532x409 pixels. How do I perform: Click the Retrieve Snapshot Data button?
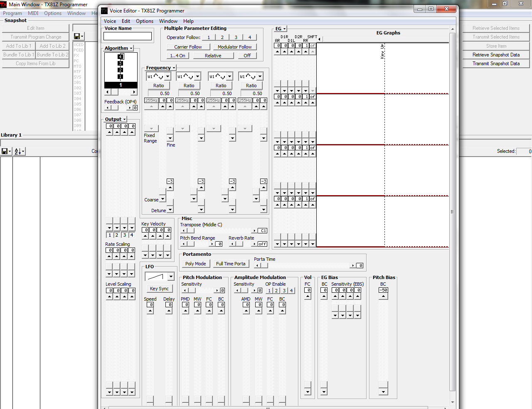pos(496,55)
